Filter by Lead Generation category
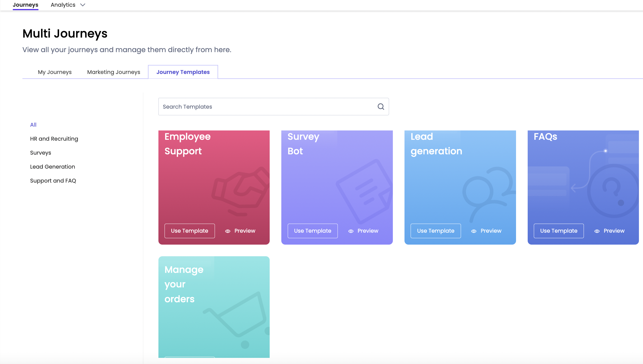643x364 pixels. coord(52,167)
